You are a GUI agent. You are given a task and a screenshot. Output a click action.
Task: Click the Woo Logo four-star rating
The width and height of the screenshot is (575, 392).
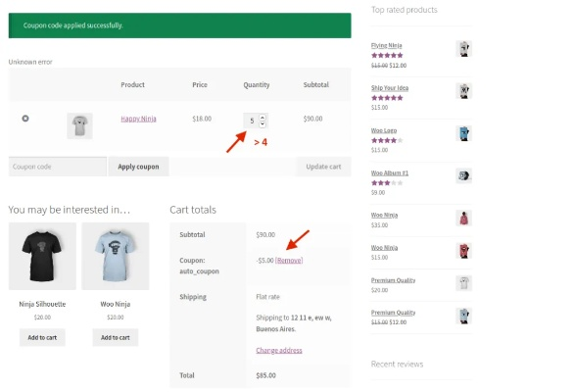(x=387, y=140)
